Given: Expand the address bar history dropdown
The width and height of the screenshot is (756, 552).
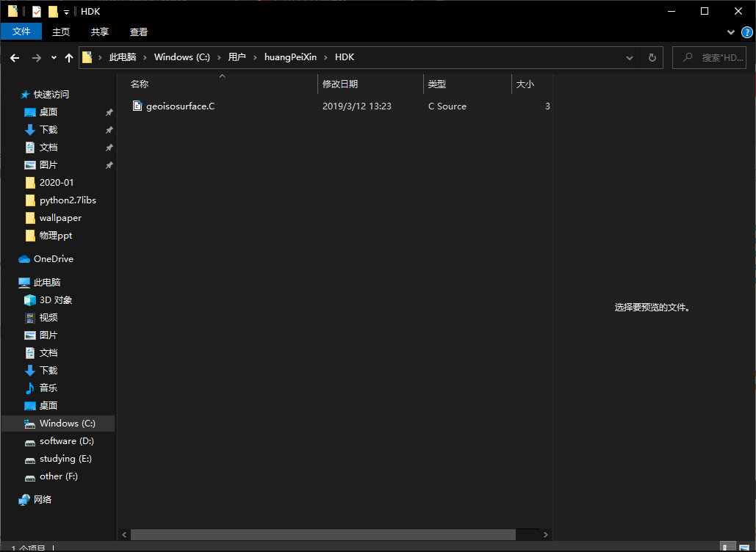Looking at the screenshot, I should point(629,58).
